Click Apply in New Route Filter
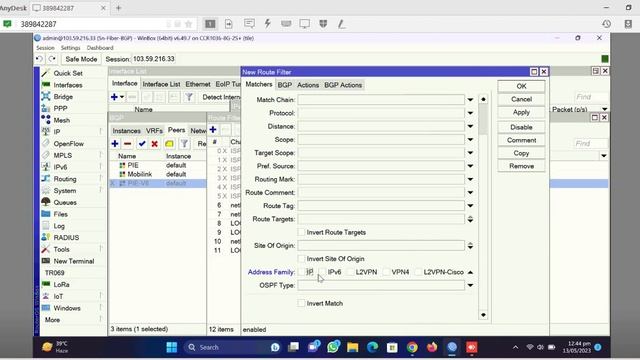640x360 pixels. [521, 112]
